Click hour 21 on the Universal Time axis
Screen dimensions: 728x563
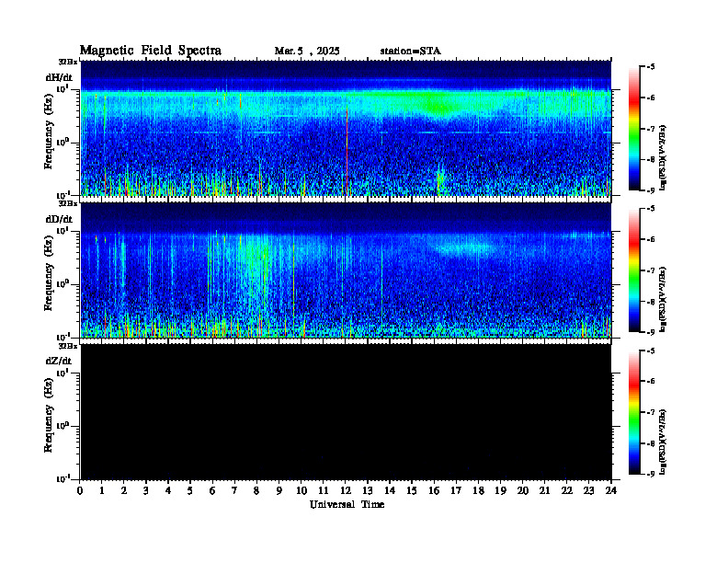[544, 491]
